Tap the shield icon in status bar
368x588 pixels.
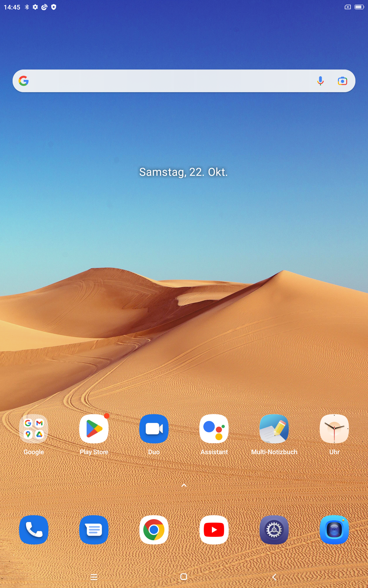(x=54, y=7)
